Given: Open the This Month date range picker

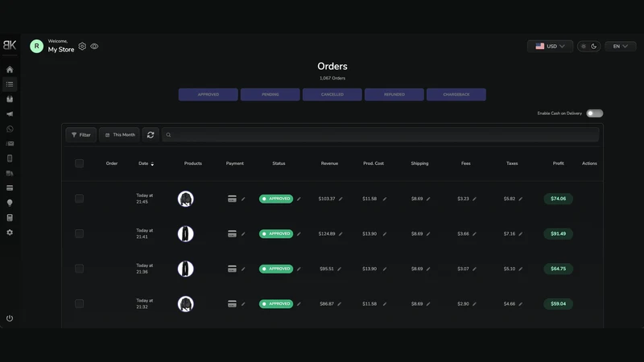Looking at the screenshot, I should [119, 134].
